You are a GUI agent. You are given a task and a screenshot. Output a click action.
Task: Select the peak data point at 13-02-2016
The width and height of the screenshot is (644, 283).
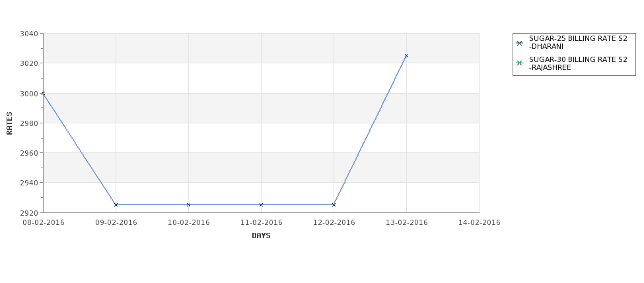407,56
